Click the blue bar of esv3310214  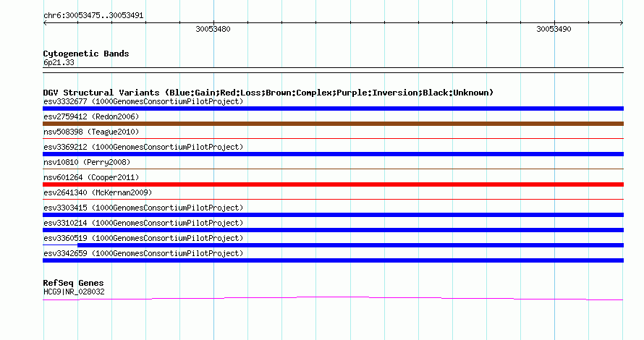pyautogui.click(x=333, y=230)
